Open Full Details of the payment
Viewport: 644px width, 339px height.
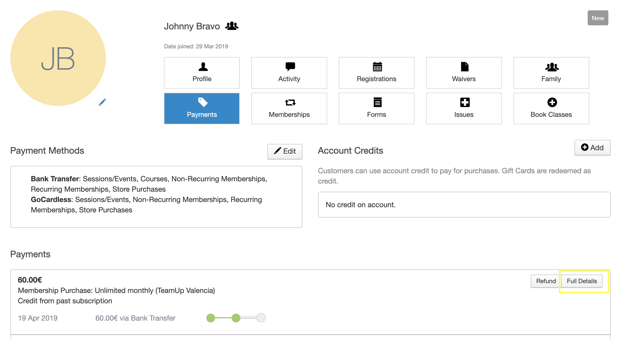[x=582, y=281]
